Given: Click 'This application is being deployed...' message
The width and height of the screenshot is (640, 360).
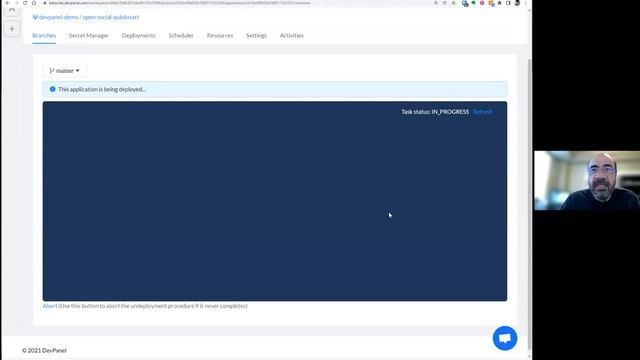Looking at the screenshot, I should (102, 89).
